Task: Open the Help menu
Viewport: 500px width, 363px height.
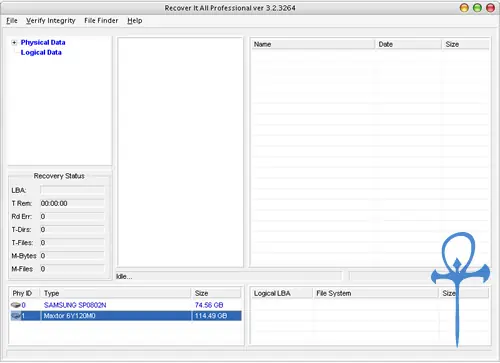Action: [x=135, y=21]
